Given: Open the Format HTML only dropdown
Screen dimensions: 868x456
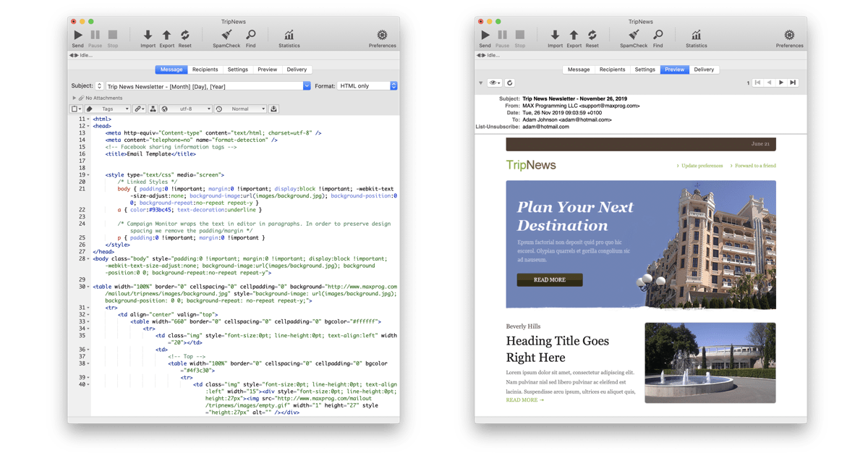Looking at the screenshot, I should [x=367, y=86].
